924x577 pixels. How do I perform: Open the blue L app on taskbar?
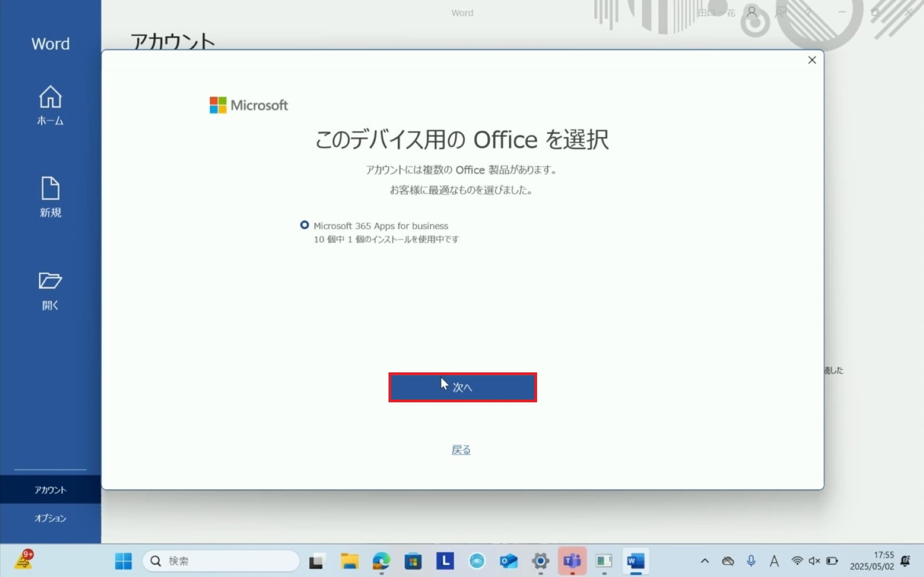(x=445, y=561)
